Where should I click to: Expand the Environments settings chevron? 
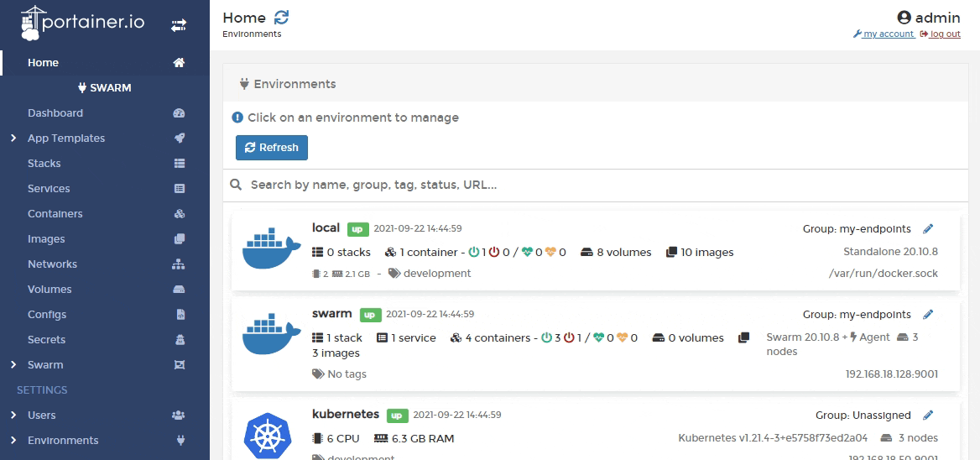[13, 441]
